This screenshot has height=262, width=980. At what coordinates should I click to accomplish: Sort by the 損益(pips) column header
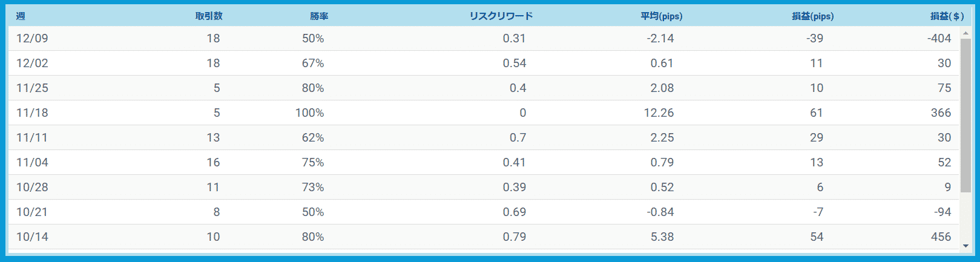pyautogui.click(x=813, y=16)
